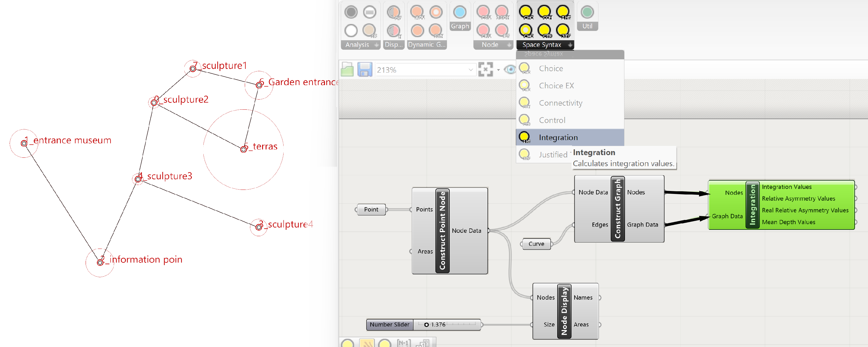The height and width of the screenshot is (347, 868).
Task: Click the JSON node component icon
Action: click(x=502, y=12)
